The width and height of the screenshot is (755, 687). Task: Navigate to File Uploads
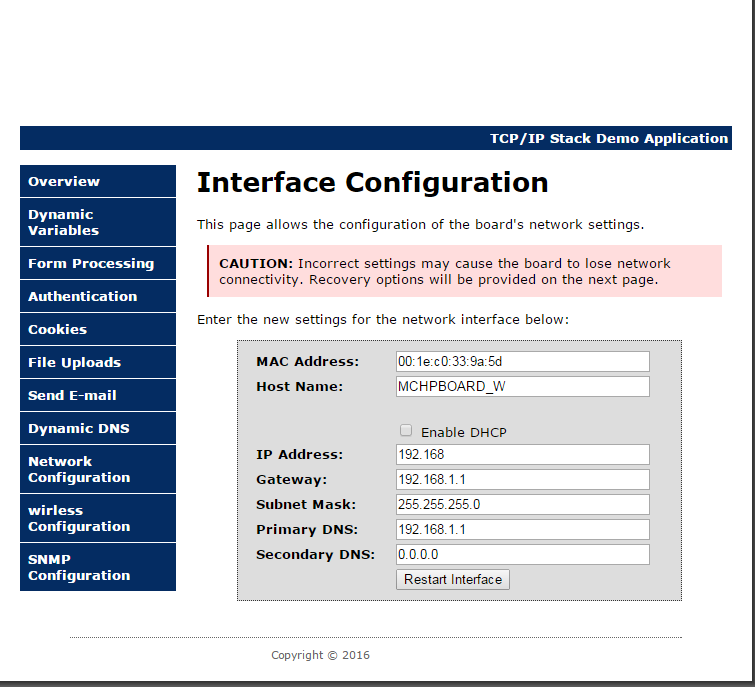[98, 362]
